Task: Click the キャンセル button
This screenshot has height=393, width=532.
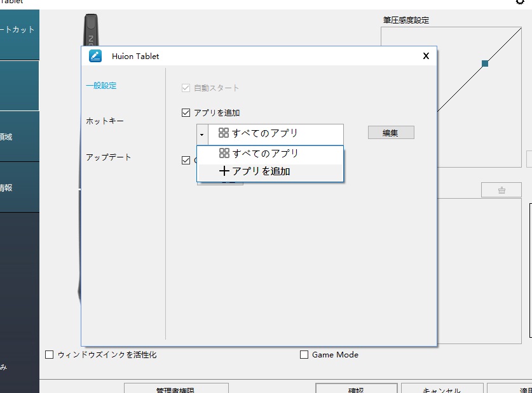Action: click(x=442, y=389)
